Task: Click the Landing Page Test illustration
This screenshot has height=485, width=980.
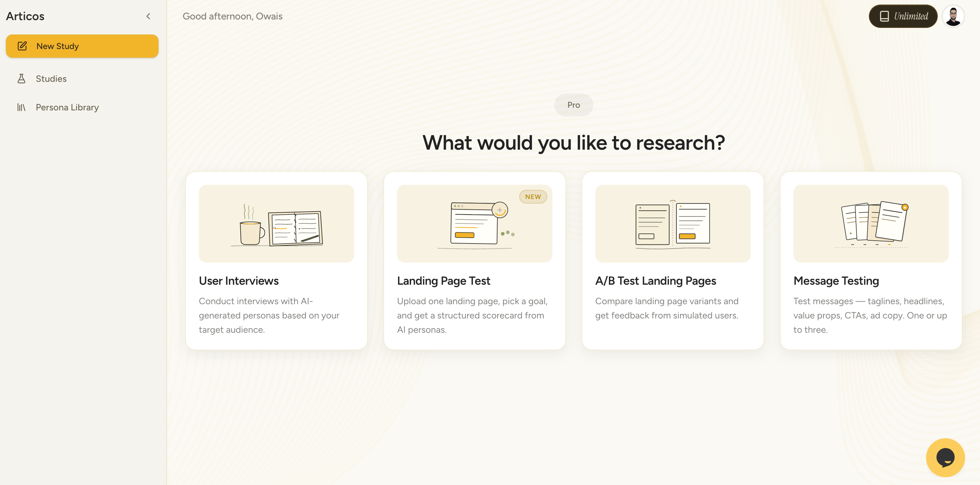Action: tap(474, 223)
